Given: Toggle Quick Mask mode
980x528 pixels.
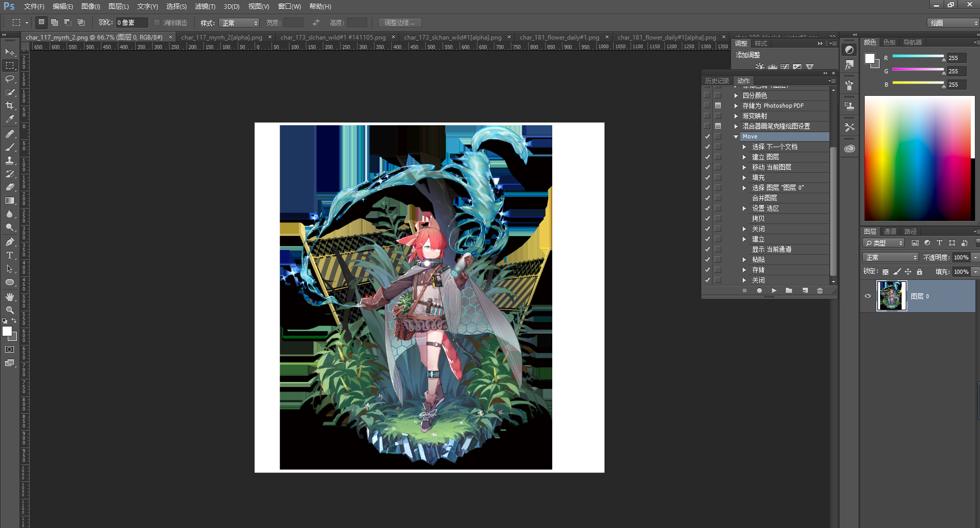Looking at the screenshot, I should [10, 350].
